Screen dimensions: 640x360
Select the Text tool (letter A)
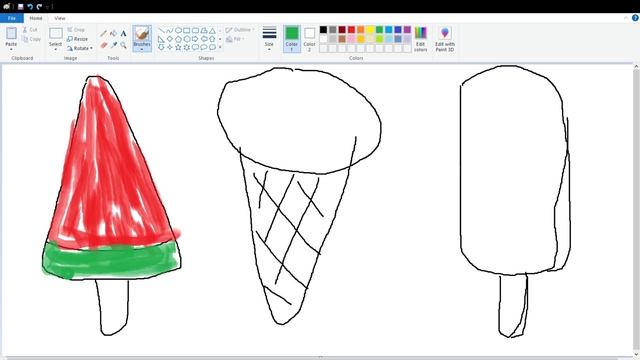click(123, 33)
